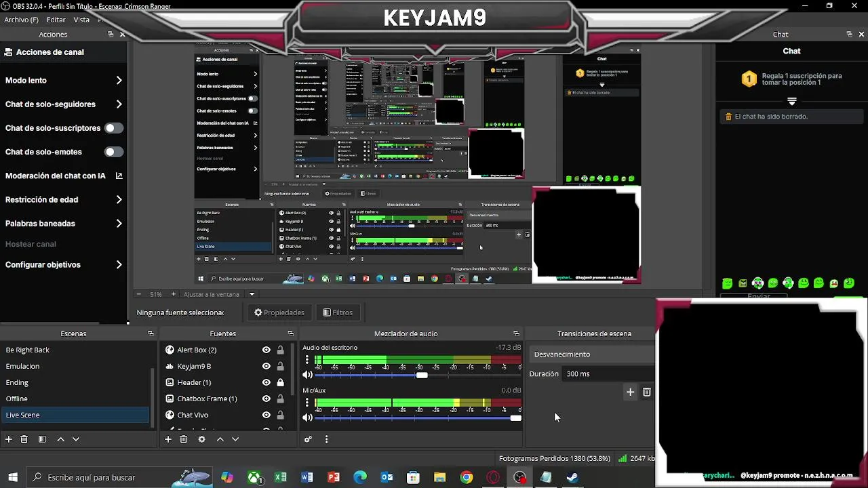Add a new source in Fuentes

pos(168,439)
